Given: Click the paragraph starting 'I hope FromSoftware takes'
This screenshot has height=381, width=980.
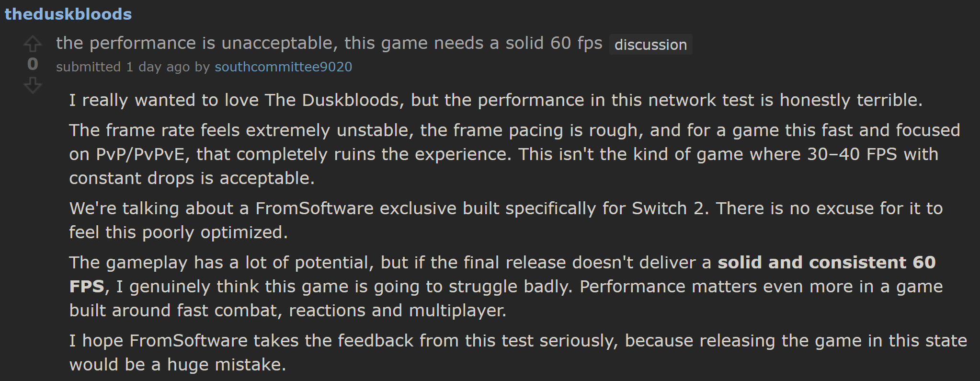Looking at the screenshot, I should (518, 352).
